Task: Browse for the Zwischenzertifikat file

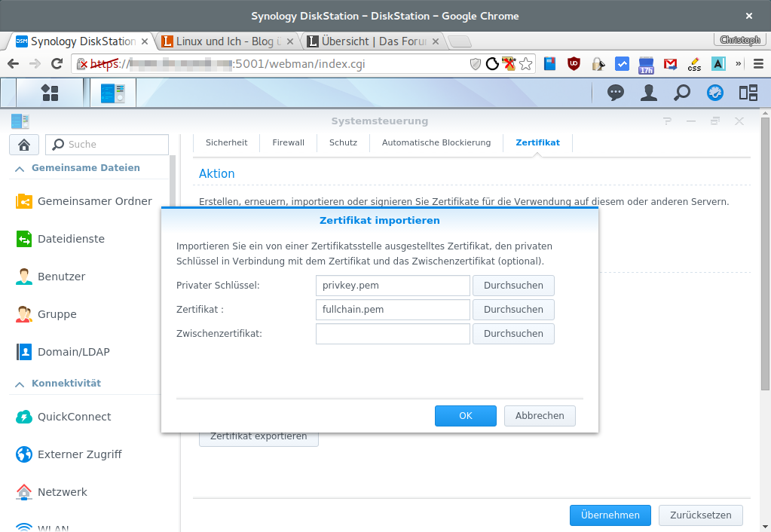Action: pos(513,334)
